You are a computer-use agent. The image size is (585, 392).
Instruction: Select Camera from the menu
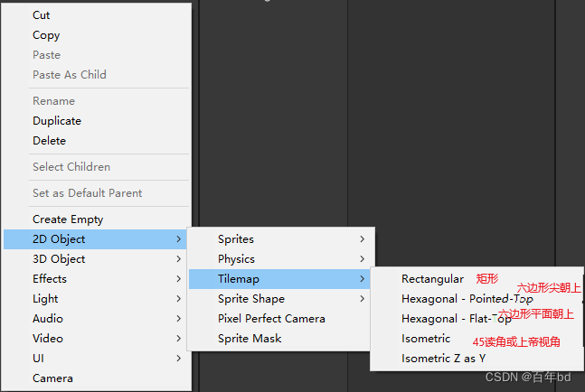[52, 378]
